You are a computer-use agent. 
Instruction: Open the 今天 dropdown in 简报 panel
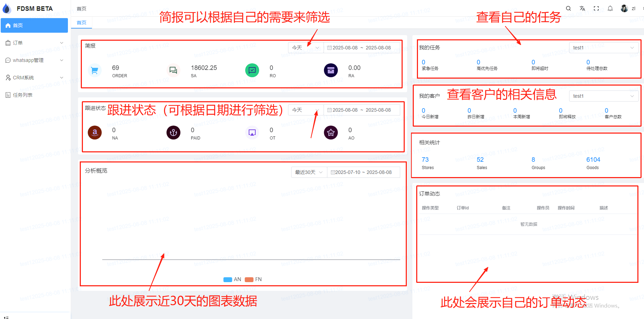(x=305, y=48)
